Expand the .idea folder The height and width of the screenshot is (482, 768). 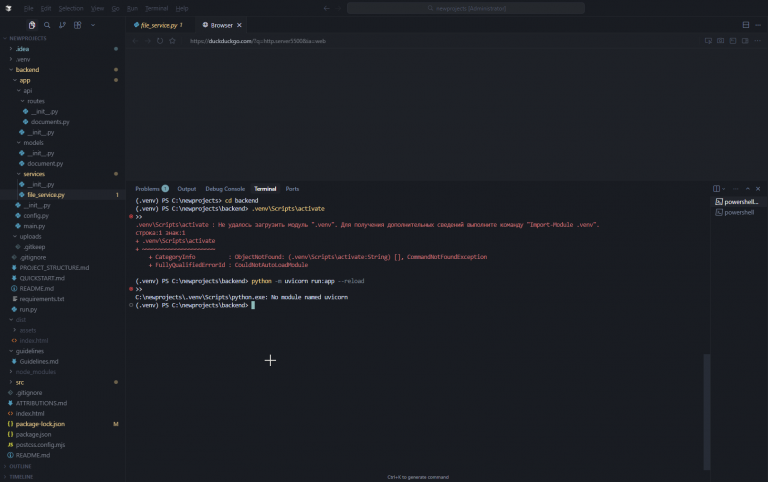click(x=23, y=49)
